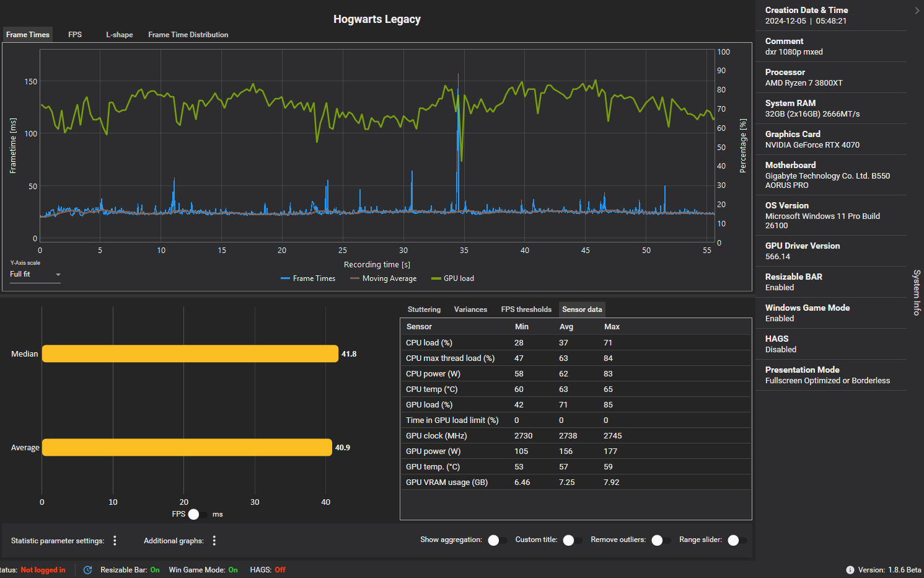Open Y-Axis scale Full fit dropdown

(x=35, y=274)
